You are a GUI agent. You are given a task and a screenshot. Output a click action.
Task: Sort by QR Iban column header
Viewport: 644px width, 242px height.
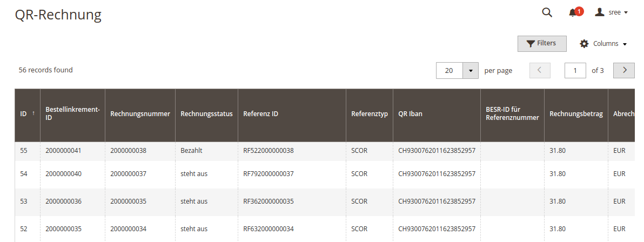click(x=437, y=114)
